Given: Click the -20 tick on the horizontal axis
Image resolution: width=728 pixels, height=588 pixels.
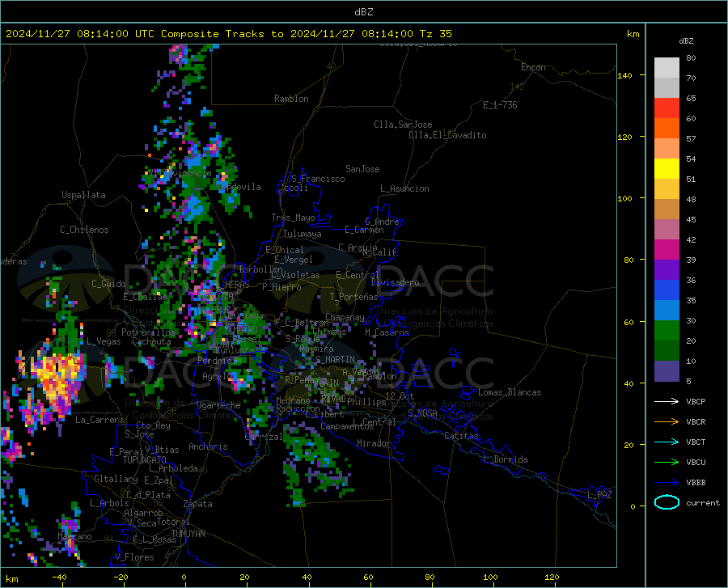Looking at the screenshot, I should coord(121,577).
